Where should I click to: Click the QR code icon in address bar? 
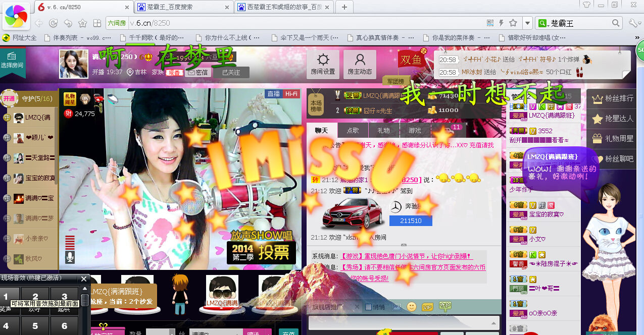490,23
